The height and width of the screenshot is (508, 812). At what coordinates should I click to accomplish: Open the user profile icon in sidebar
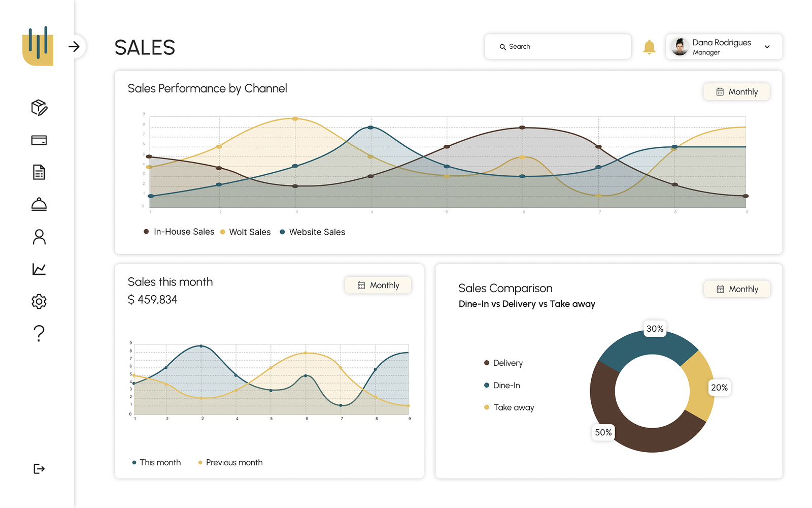tap(39, 237)
